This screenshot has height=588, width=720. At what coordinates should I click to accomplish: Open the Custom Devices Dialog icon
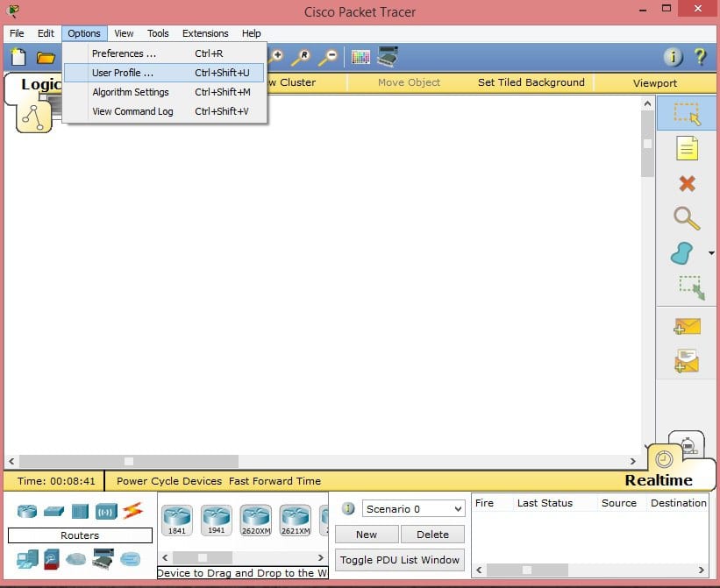388,57
